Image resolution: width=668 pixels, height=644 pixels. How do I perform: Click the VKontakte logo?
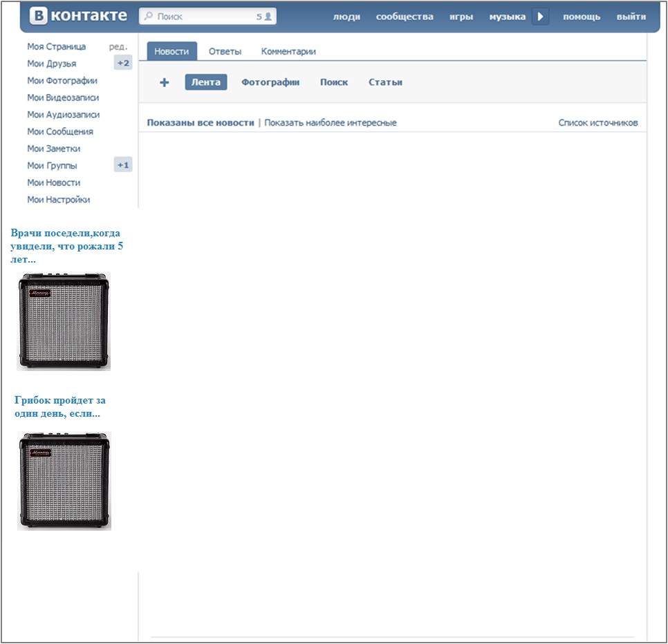(x=78, y=16)
